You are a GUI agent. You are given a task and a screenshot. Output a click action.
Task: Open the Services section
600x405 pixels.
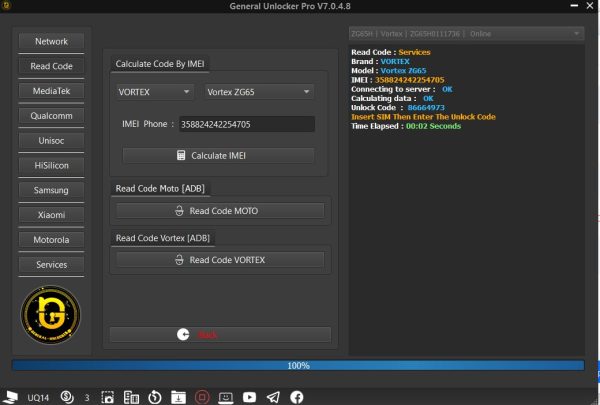(x=51, y=265)
